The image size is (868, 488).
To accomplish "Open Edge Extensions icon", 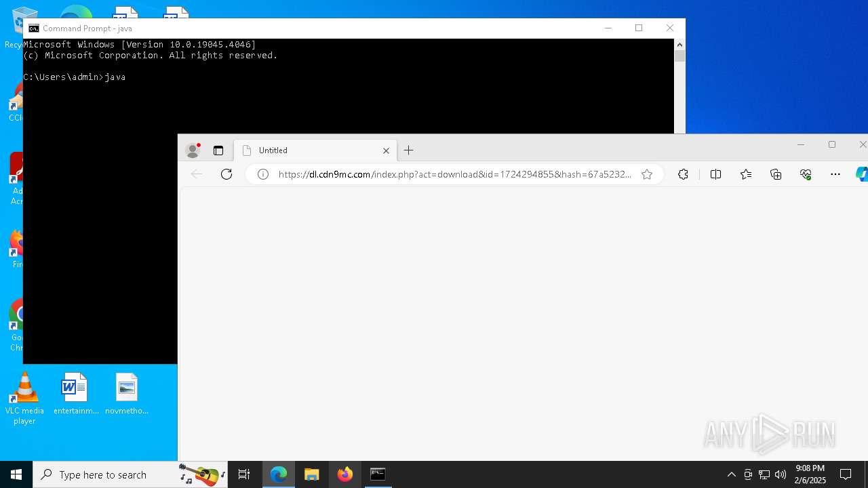I will click(x=683, y=174).
